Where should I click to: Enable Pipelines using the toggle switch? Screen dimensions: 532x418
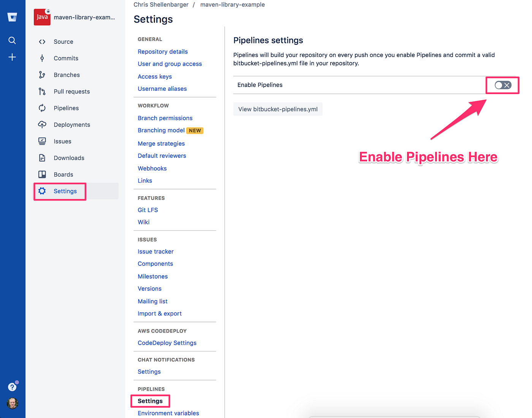[502, 85]
